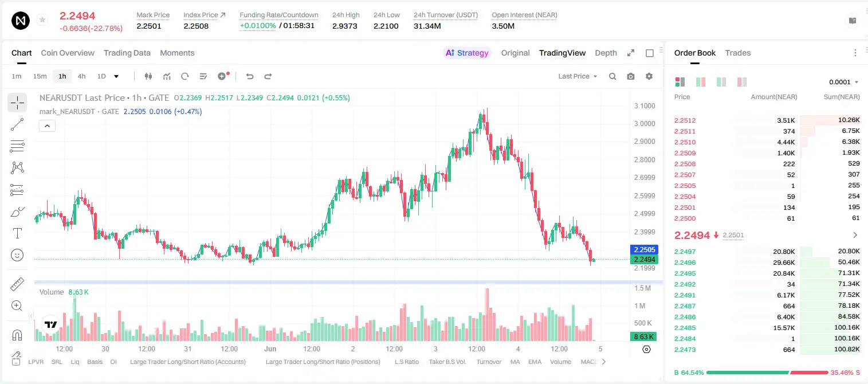This screenshot has width=868, height=384.
Task: Show only sell orders in order book
Action: (x=742, y=82)
